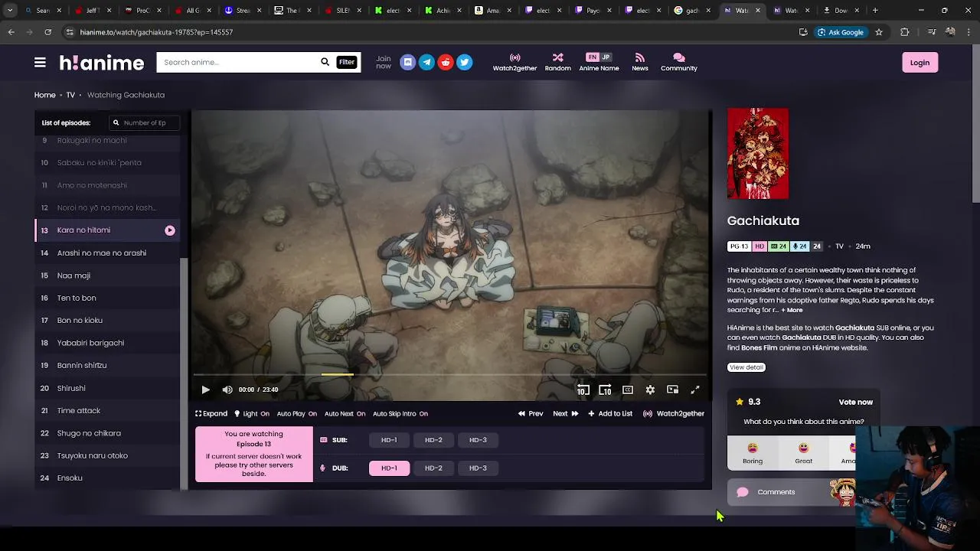
Task: Select SUB server HD-1
Action: pyautogui.click(x=389, y=440)
